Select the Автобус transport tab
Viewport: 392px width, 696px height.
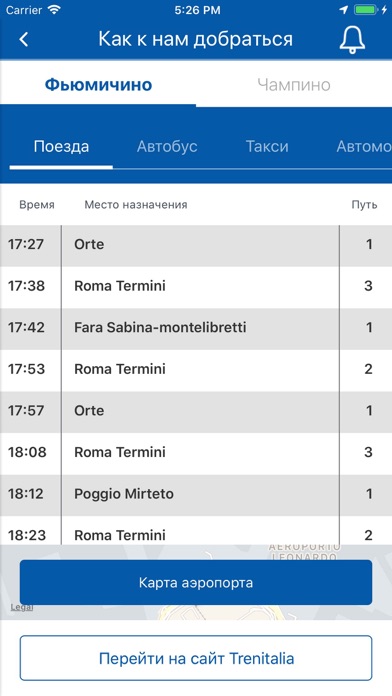click(167, 146)
